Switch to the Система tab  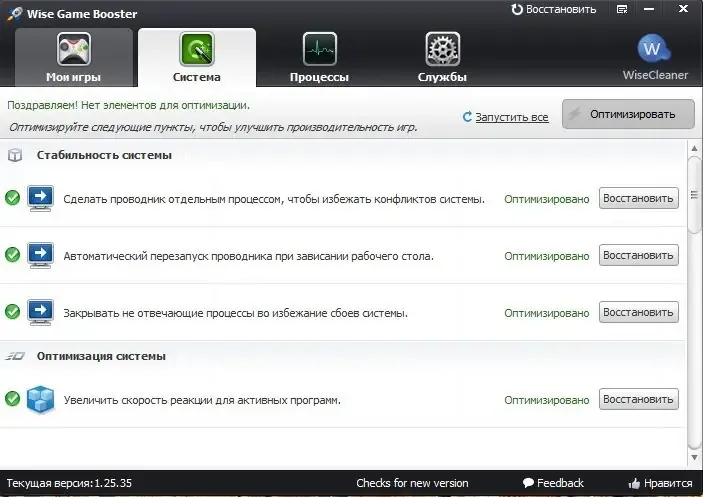(197, 57)
